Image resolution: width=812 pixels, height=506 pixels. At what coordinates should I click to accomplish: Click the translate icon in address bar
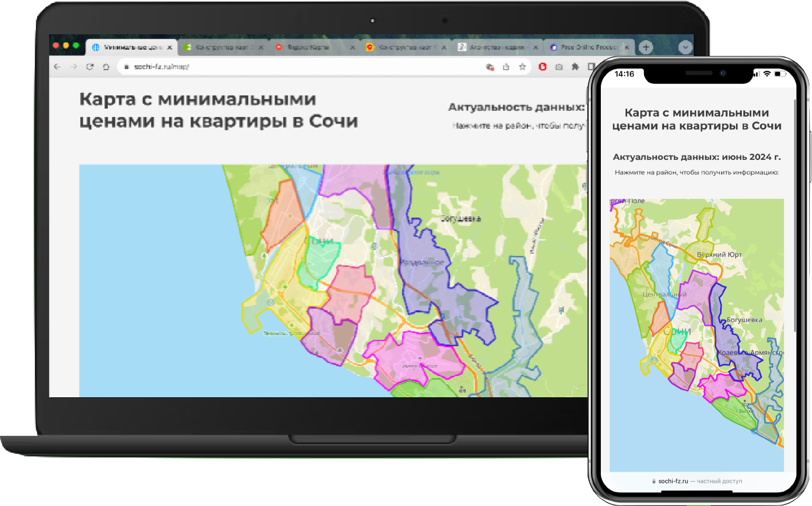490,66
